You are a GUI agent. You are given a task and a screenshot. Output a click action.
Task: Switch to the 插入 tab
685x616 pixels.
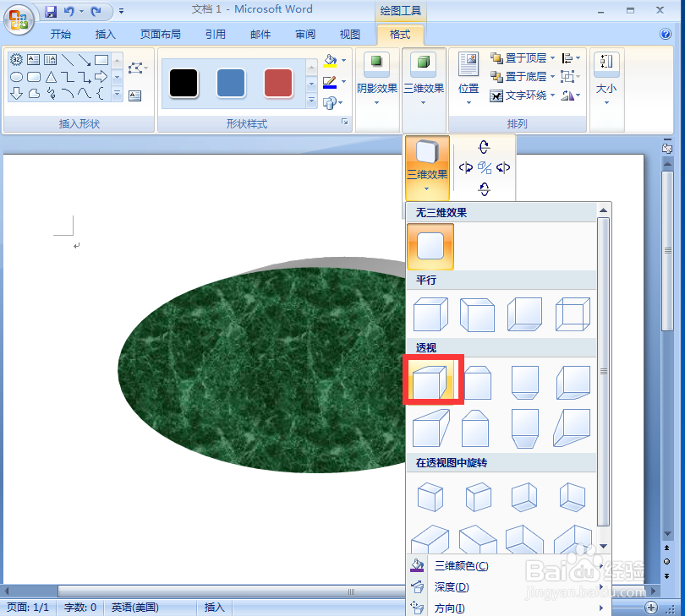point(105,35)
